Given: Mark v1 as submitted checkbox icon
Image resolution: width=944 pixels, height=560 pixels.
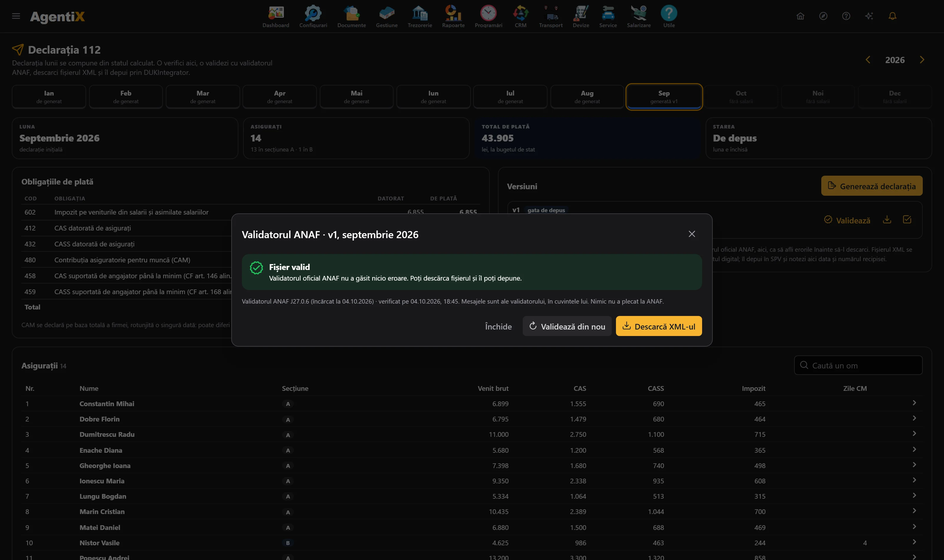Looking at the screenshot, I should tap(907, 220).
